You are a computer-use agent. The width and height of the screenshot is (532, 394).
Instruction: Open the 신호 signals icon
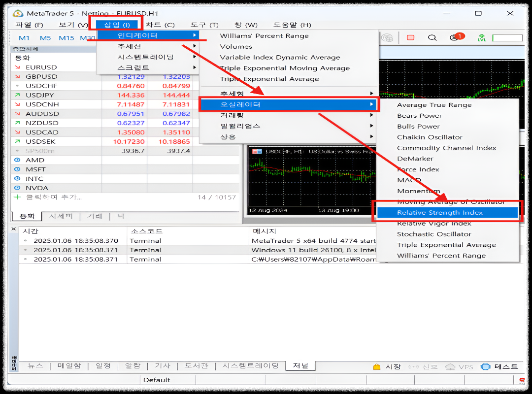tap(413, 366)
